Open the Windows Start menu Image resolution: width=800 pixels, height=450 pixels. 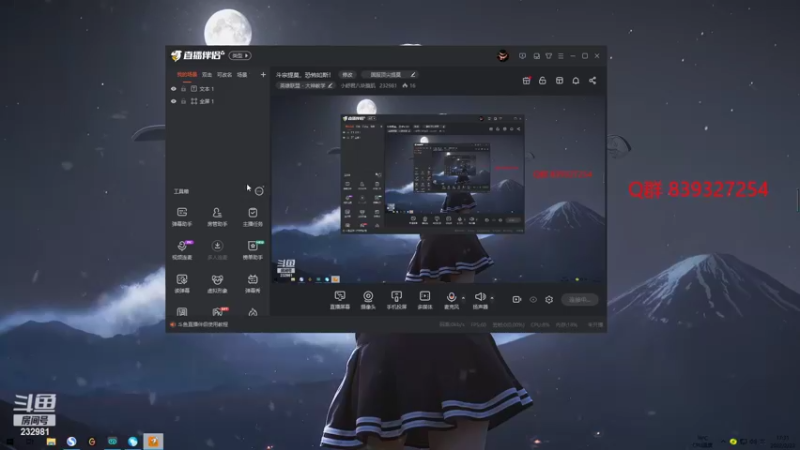[x=10, y=441]
